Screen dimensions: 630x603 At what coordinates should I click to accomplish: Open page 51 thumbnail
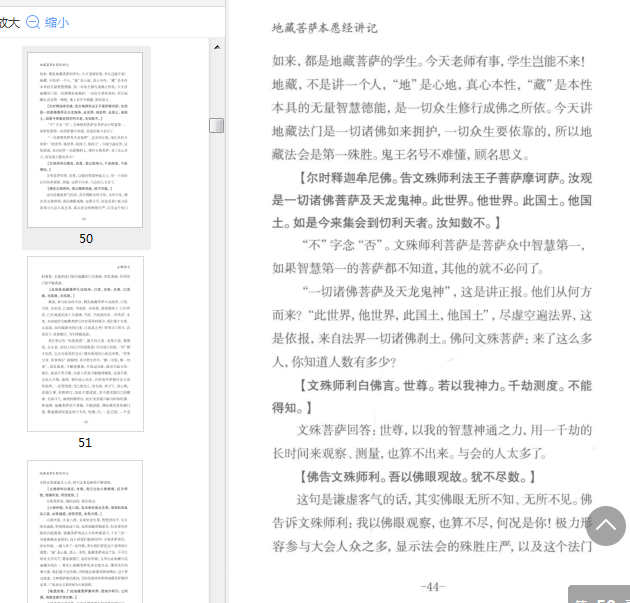pos(85,344)
